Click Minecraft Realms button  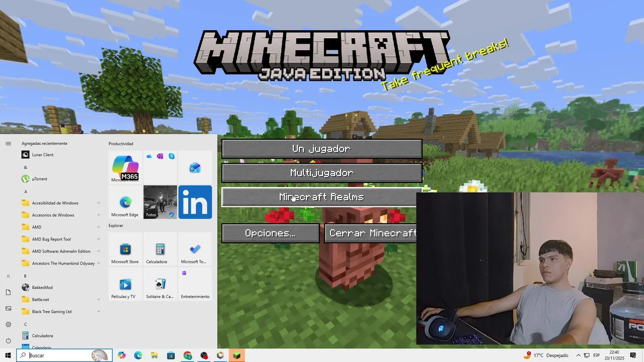click(319, 197)
